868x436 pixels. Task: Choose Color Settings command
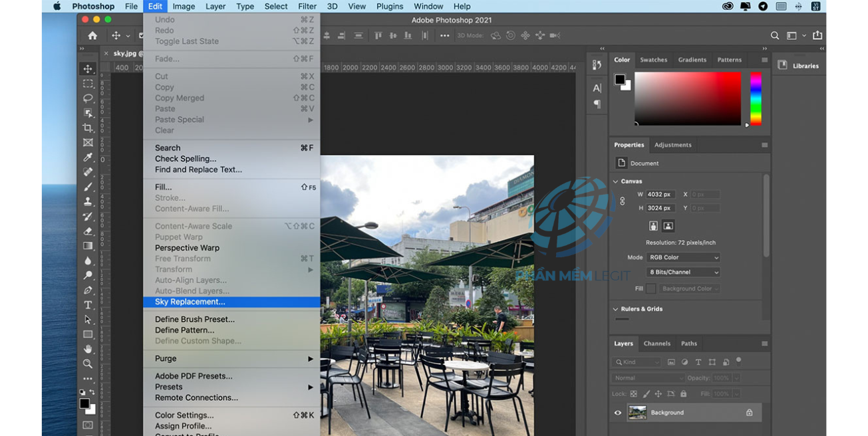click(x=231, y=415)
